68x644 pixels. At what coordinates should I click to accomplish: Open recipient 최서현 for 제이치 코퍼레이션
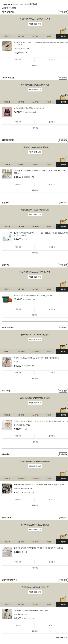(x=63, y=12)
